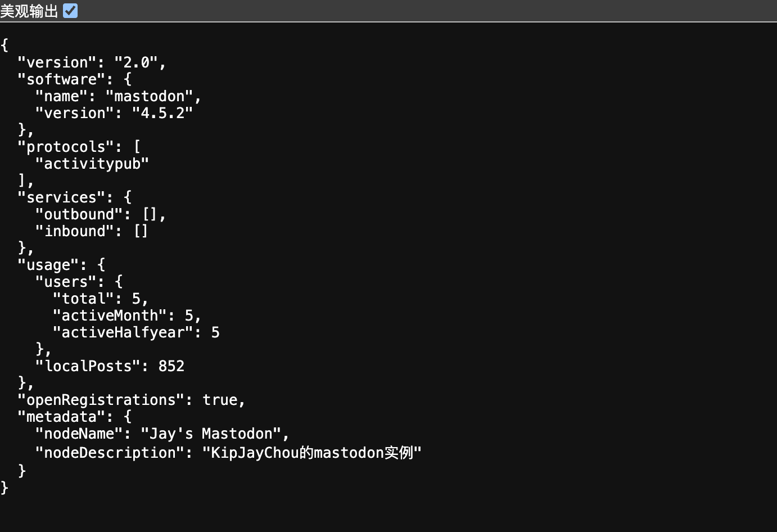The height and width of the screenshot is (532, 777).
Task: Click the "KipJayChou的mastodon实例" description value
Action: (x=311, y=453)
